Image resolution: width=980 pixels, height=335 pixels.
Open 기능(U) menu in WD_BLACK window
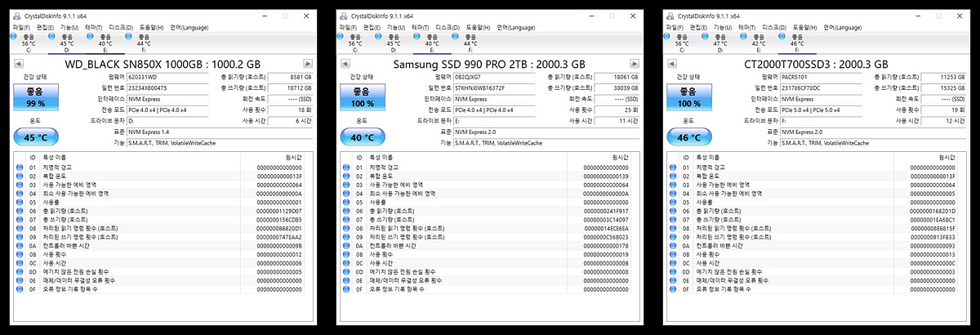point(69,28)
